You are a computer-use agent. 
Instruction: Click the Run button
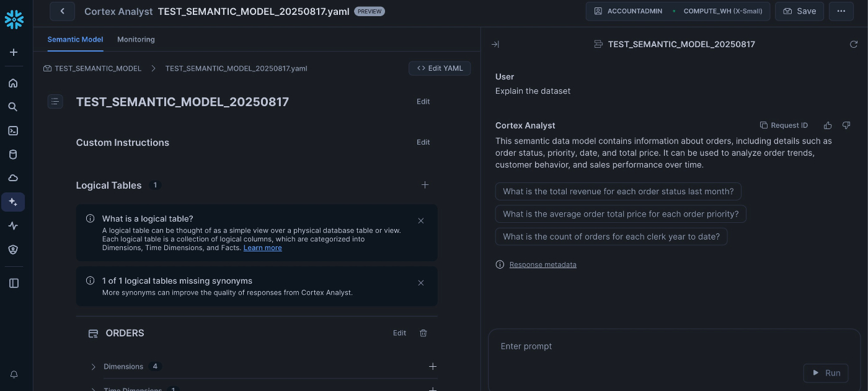826,373
